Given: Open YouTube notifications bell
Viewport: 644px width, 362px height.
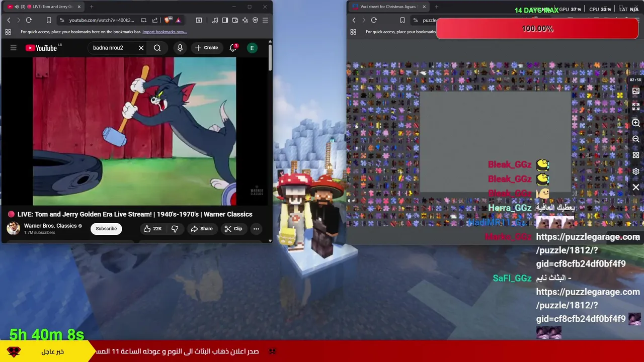Looking at the screenshot, I should (233, 48).
